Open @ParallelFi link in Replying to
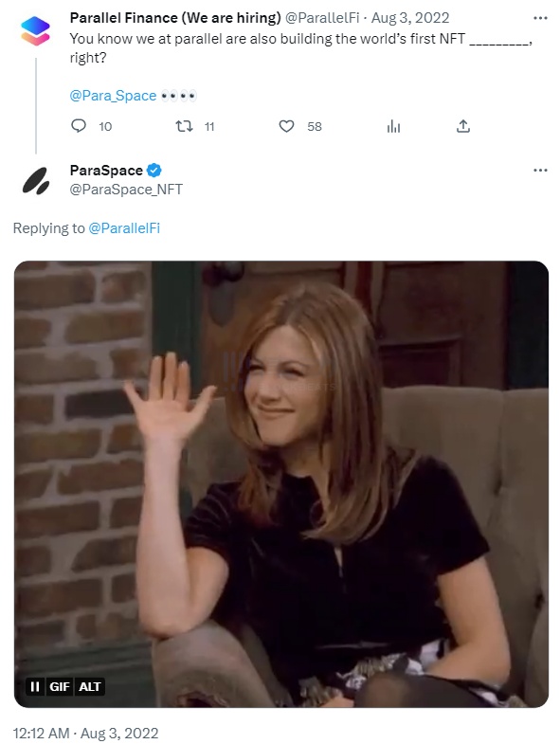The width and height of the screenshot is (560, 744). (x=124, y=228)
